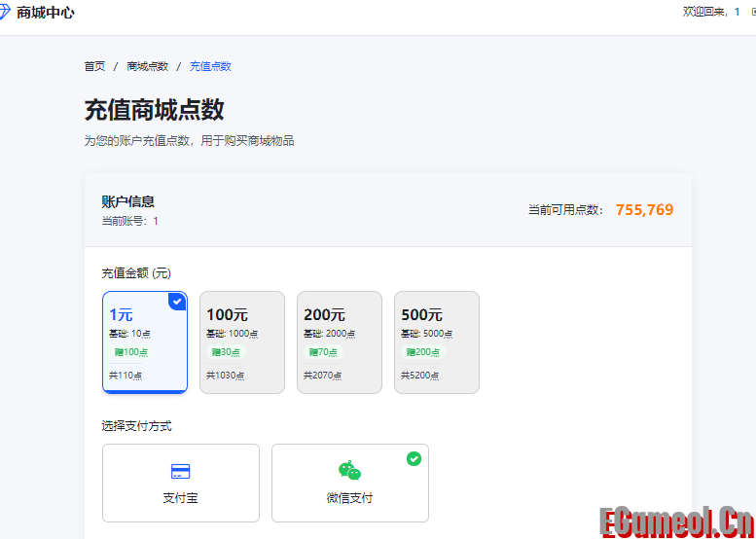Click the green checkmark on 微信支付 card

[414, 458]
